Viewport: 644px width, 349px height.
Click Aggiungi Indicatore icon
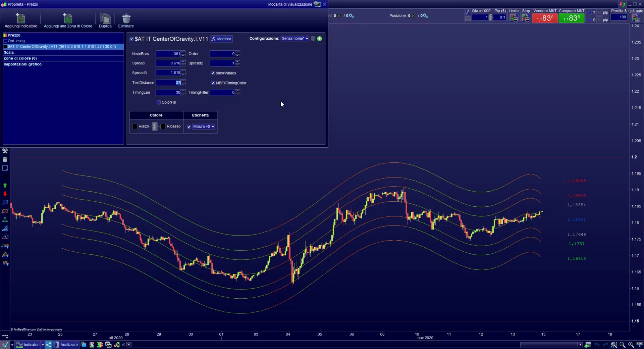click(20, 18)
